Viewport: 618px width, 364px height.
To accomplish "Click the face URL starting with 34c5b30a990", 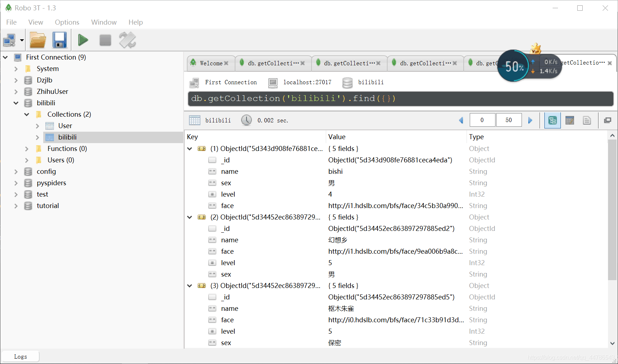I will 396,206.
